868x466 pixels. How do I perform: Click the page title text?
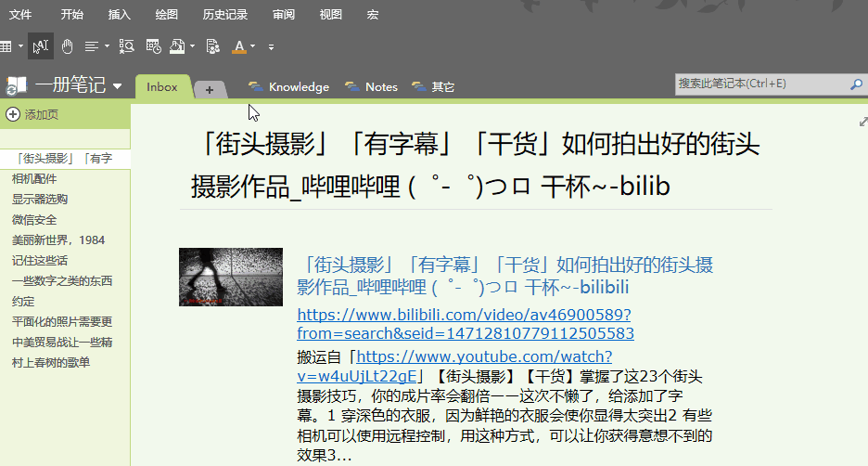pyautogui.click(x=476, y=165)
